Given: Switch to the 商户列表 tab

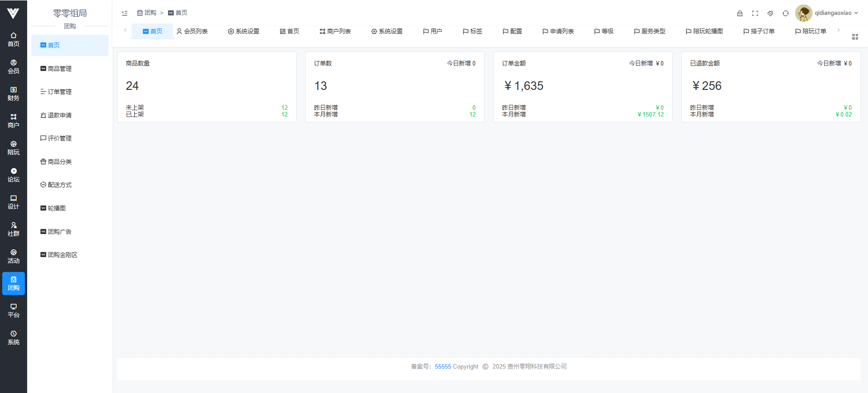Looking at the screenshot, I should (335, 31).
